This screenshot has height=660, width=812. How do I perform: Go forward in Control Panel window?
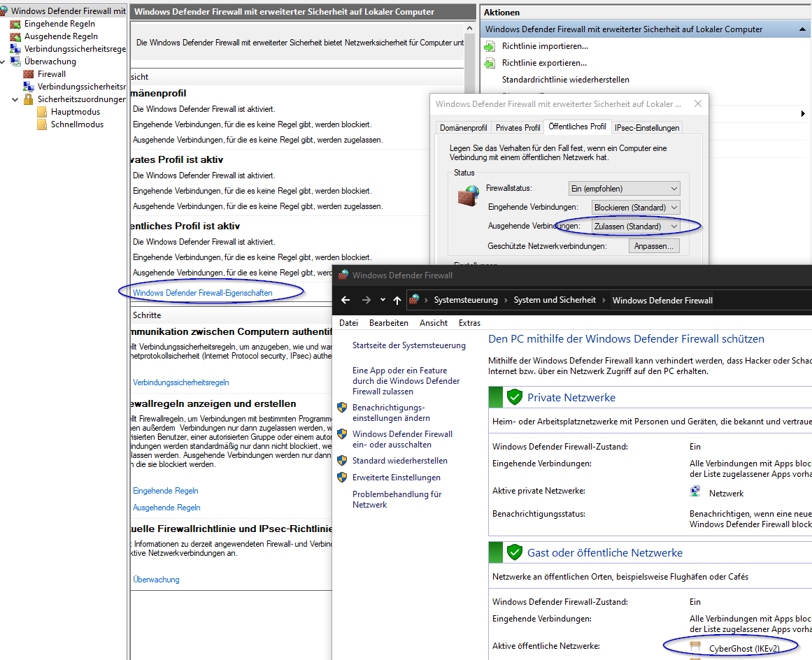[366, 300]
